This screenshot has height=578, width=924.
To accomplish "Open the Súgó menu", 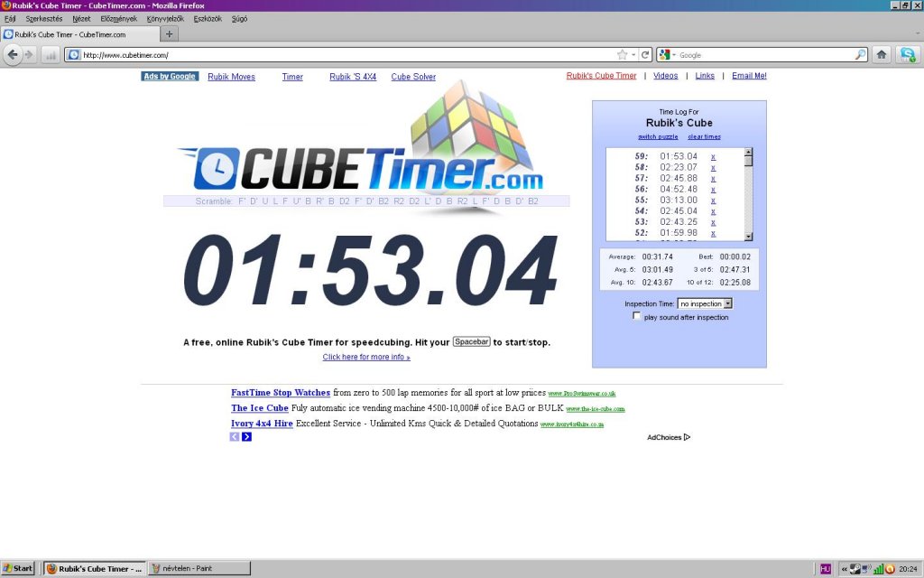I will [240, 19].
